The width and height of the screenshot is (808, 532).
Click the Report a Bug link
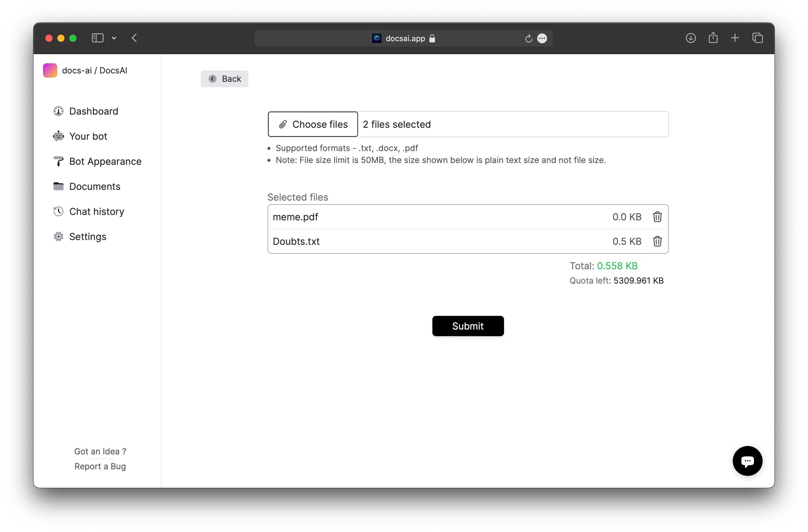click(100, 466)
